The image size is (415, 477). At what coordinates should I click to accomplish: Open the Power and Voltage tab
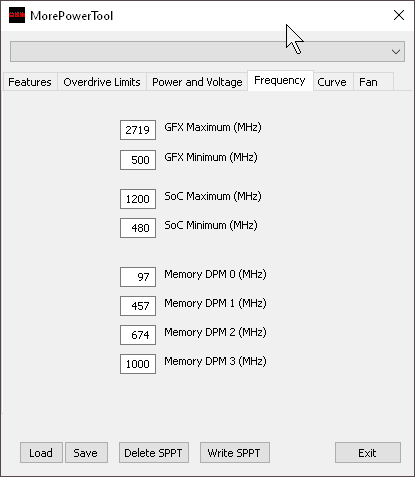[197, 82]
